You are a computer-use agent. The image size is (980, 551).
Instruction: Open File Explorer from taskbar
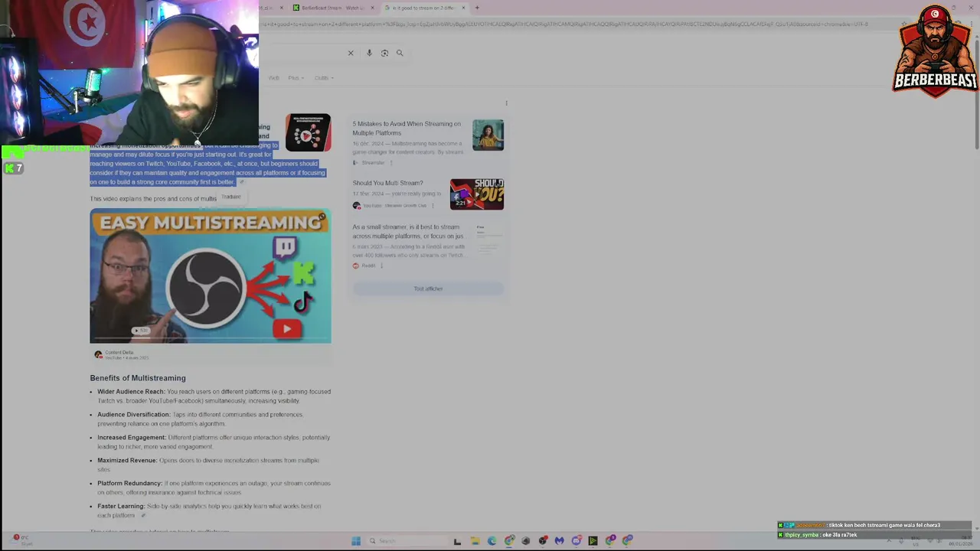pos(475,541)
